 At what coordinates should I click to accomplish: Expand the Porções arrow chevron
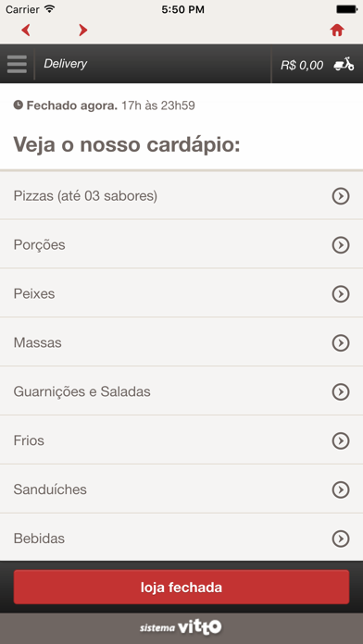point(341,245)
